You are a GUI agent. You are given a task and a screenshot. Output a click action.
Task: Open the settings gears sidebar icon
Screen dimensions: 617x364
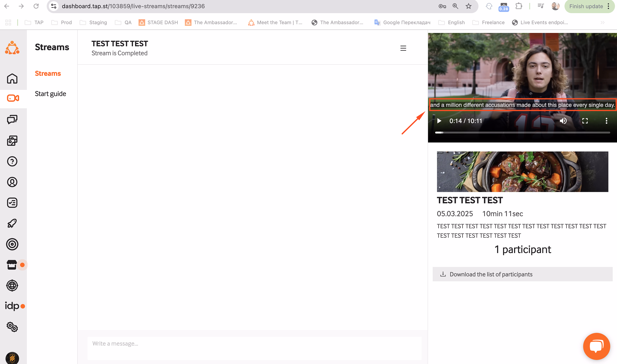[12, 327]
